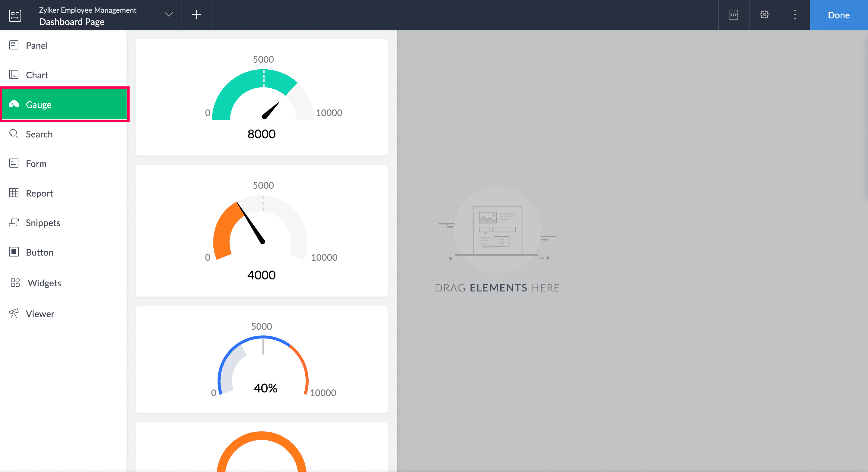Open page settings gear icon
868x472 pixels.
click(x=764, y=15)
